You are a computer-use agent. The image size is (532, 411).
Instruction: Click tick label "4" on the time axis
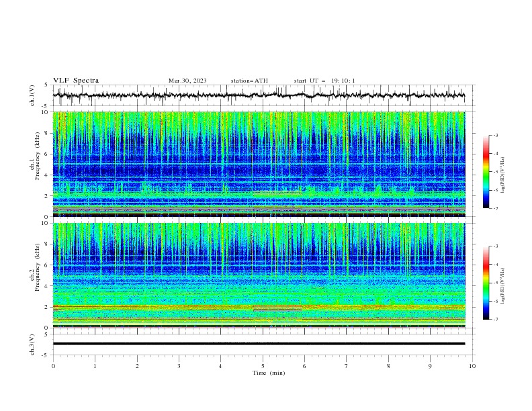(x=220, y=366)
